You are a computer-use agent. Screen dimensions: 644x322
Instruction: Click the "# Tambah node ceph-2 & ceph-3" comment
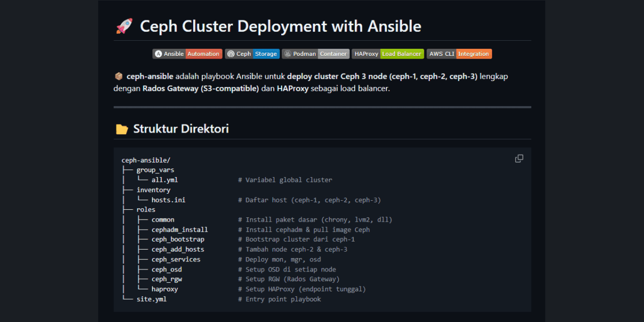293,250
